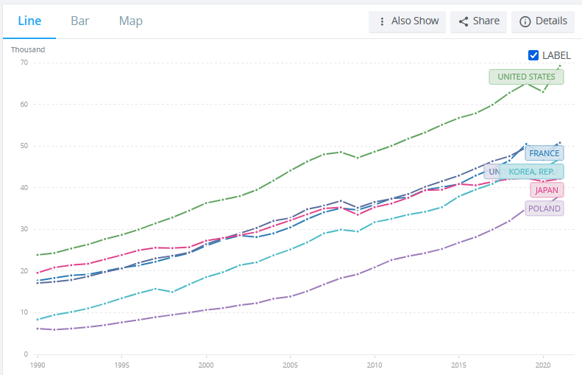Click the 1990 x-axis year label
Screen dimensions: 582x375
pos(37,365)
